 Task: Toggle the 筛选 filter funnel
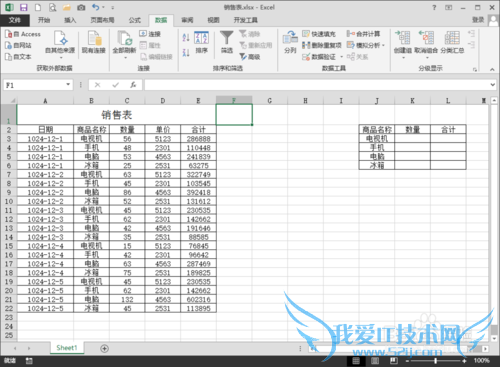[x=227, y=42]
